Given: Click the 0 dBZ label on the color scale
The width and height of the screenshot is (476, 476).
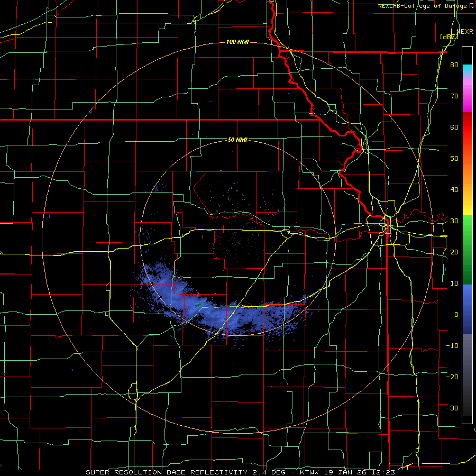Looking at the screenshot, I should [456, 315].
